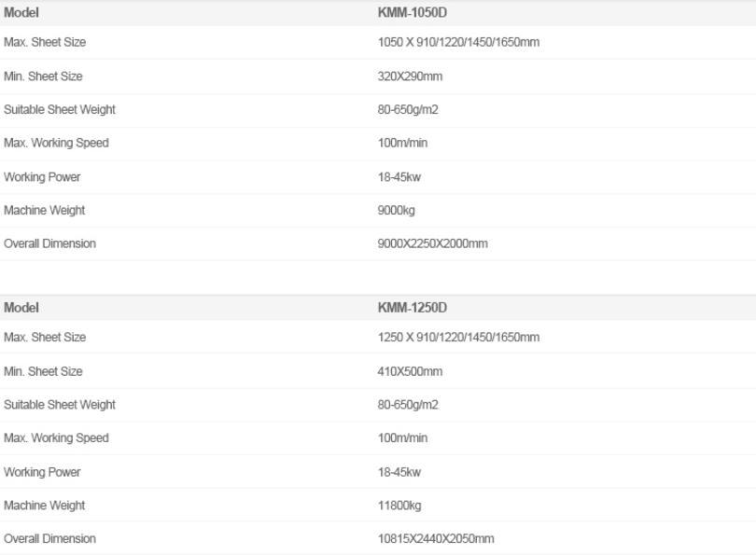This screenshot has height=555, width=756.
Task: Click the second table's Overall Dimension label
Action: pos(49,538)
